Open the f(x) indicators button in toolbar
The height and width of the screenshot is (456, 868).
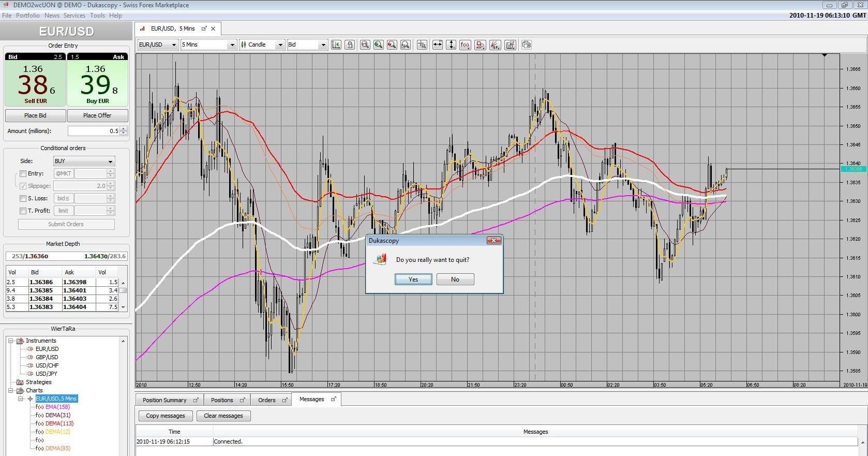coord(465,45)
